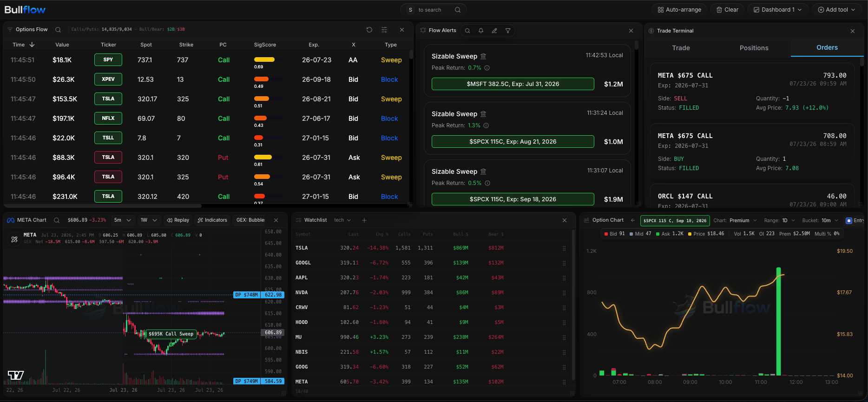Open the funnel filter in Flow Alerts

(x=508, y=31)
